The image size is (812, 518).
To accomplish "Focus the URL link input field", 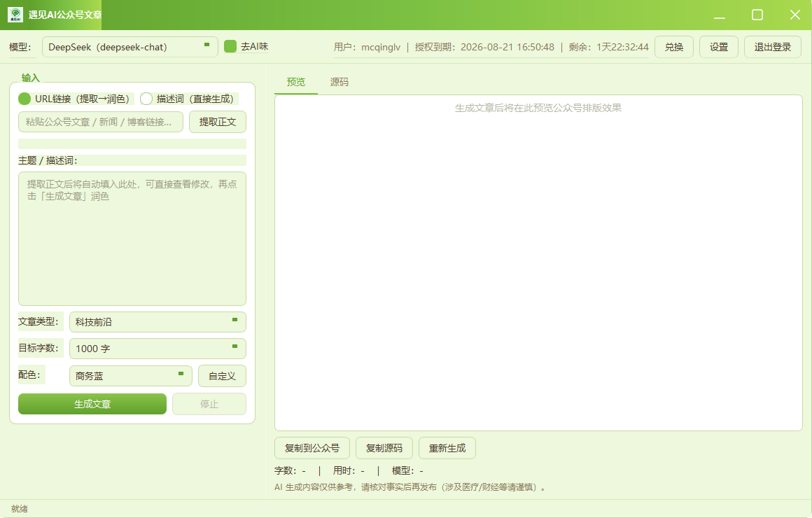I will [x=101, y=122].
